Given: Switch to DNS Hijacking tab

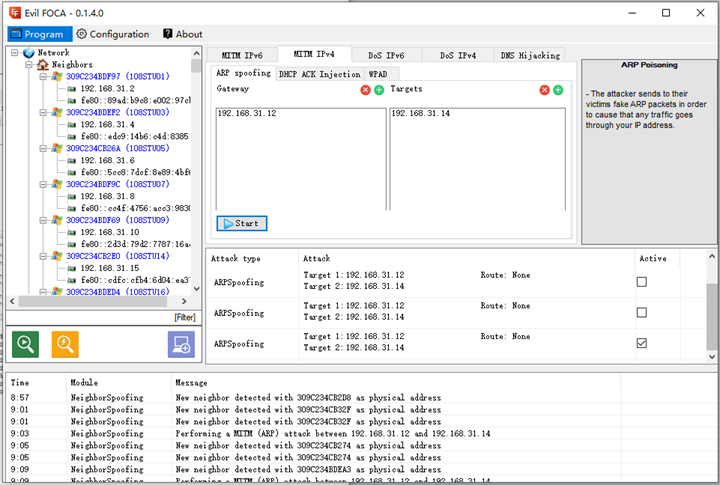Looking at the screenshot, I should [530, 55].
